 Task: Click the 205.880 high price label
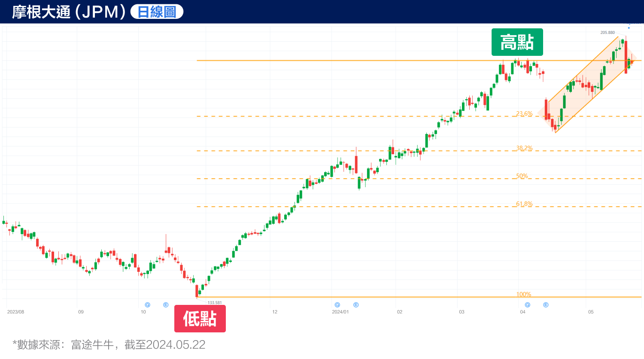click(x=608, y=31)
